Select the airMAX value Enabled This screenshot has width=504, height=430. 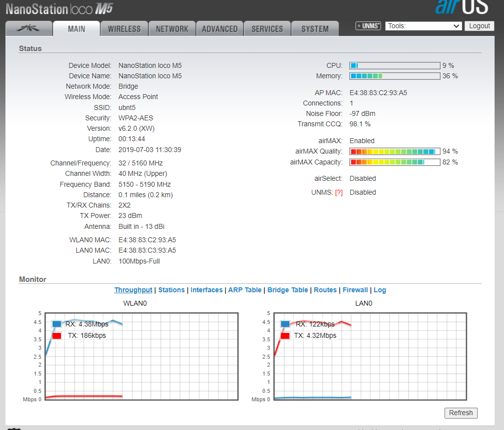(x=362, y=141)
